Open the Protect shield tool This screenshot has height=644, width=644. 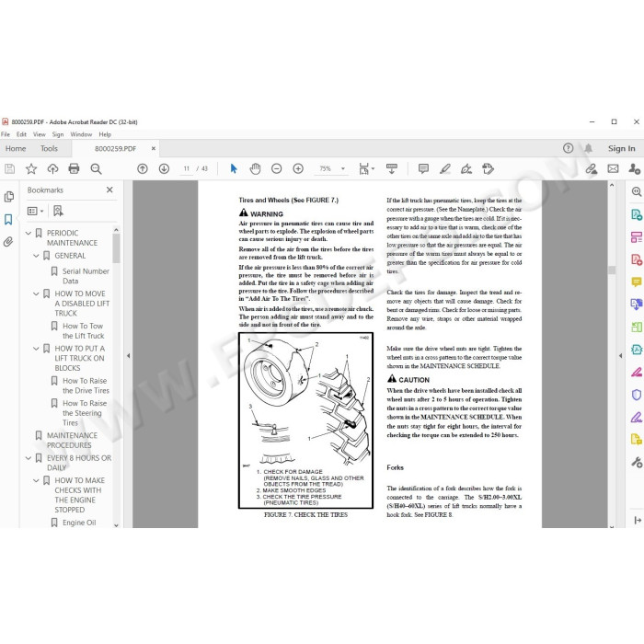(637, 395)
